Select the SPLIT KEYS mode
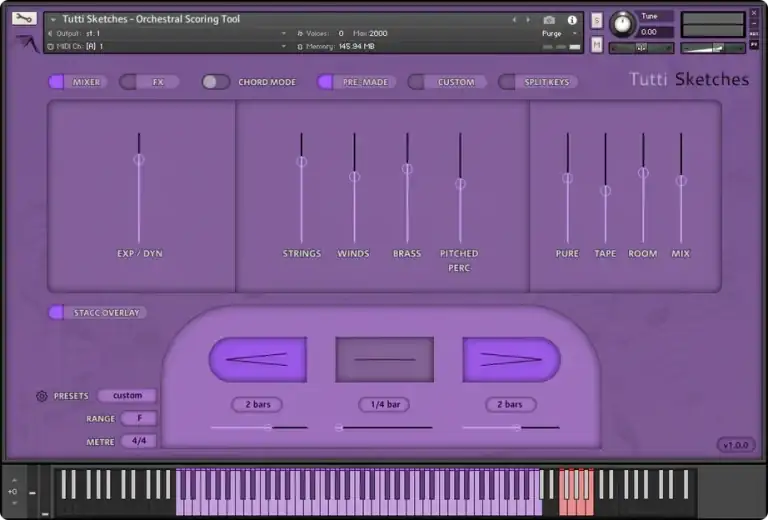The width and height of the screenshot is (768, 520). pyautogui.click(x=538, y=82)
